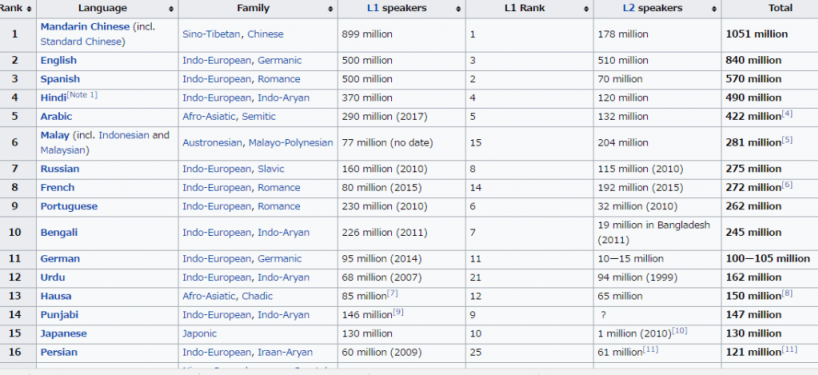818x375 pixels.
Task: Open Standard Chinese link
Action: tap(82, 42)
